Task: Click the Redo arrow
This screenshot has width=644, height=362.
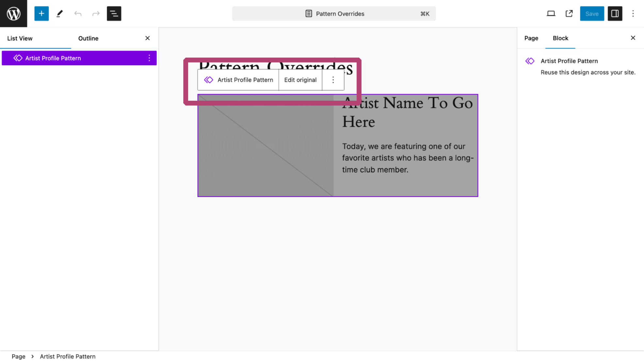Action: (95, 13)
